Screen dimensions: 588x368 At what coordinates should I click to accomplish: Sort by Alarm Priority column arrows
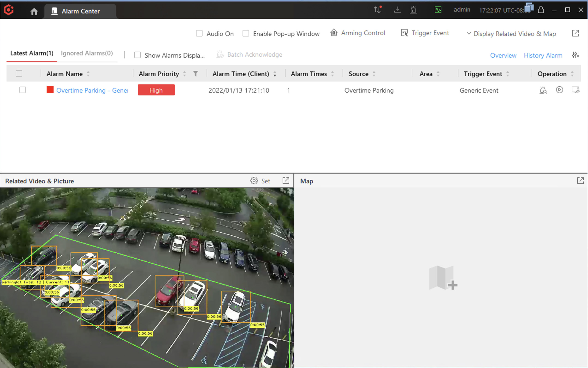click(184, 74)
